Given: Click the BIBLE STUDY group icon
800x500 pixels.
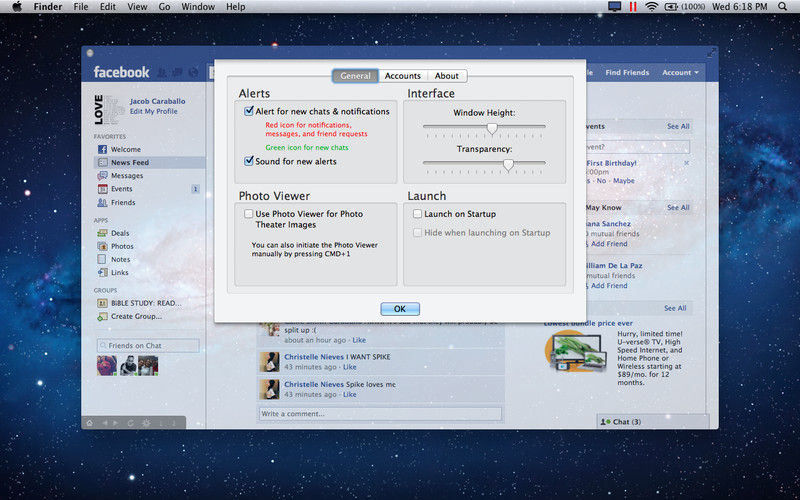Looking at the screenshot, I should click(x=102, y=303).
